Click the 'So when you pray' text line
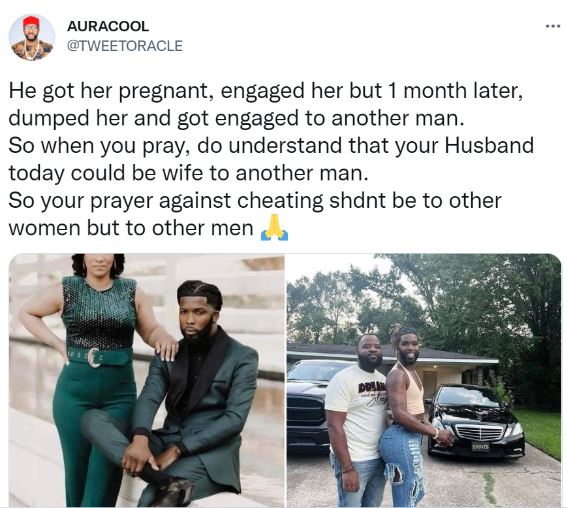The width and height of the screenshot is (567, 508). click(271, 145)
